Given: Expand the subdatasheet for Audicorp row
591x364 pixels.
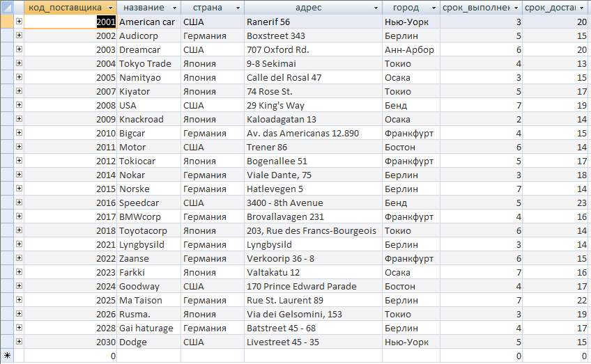Looking at the screenshot, I should coord(19,35).
